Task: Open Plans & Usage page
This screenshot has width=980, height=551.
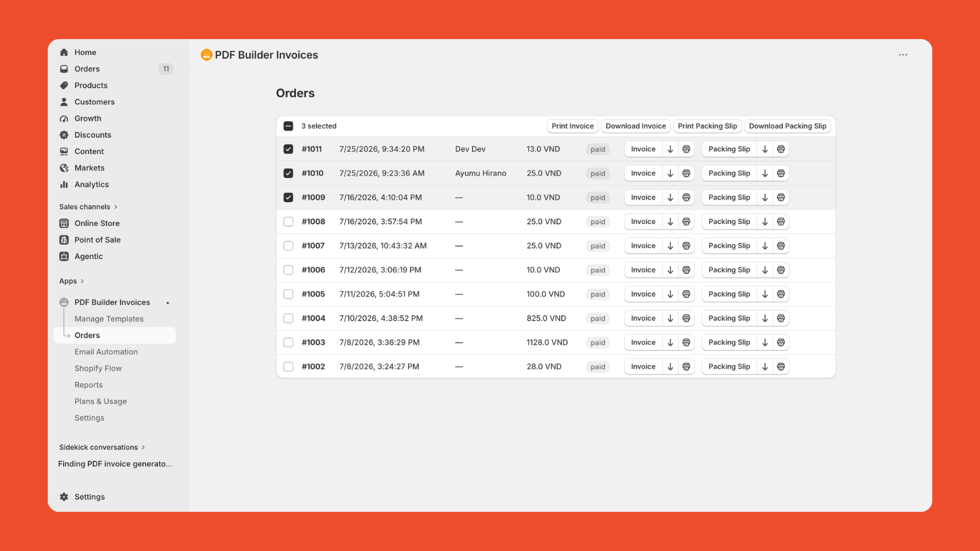Action: click(x=100, y=402)
